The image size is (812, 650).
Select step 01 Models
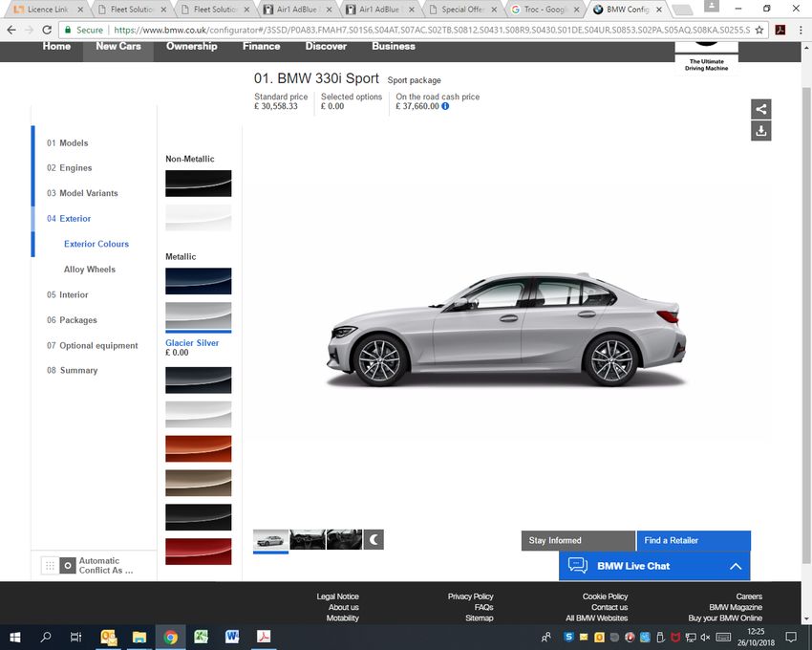(x=67, y=143)
